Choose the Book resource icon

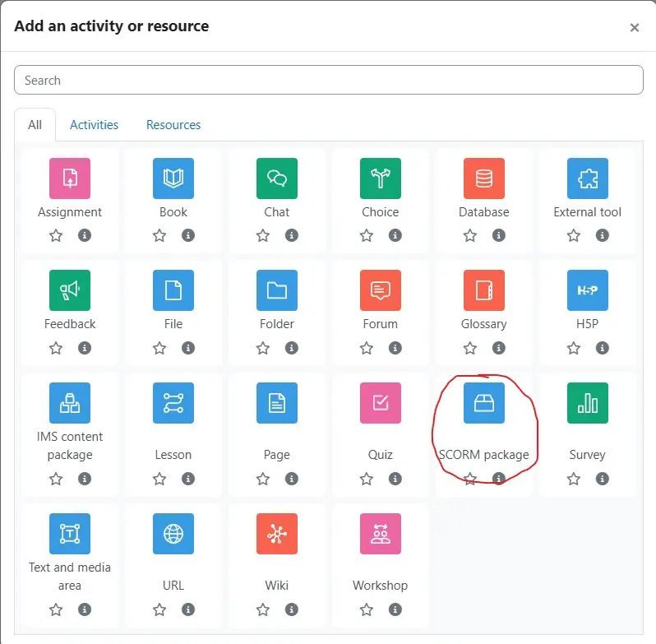point(173,178)
